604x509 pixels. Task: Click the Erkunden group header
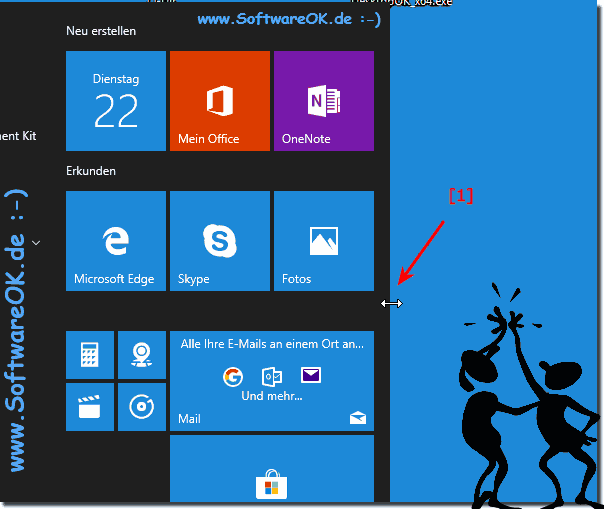[x=91, y=171]
